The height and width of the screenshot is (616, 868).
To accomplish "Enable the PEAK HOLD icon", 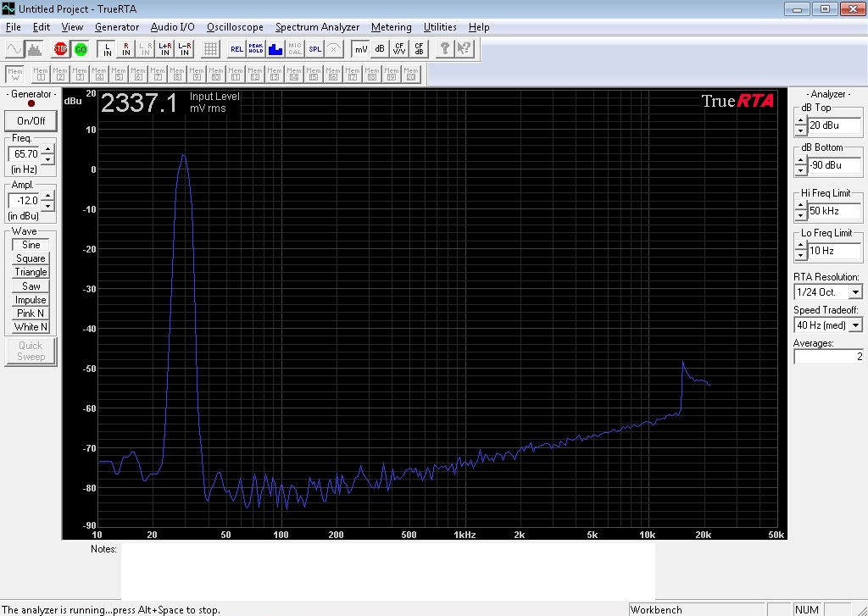I will 256,49.
